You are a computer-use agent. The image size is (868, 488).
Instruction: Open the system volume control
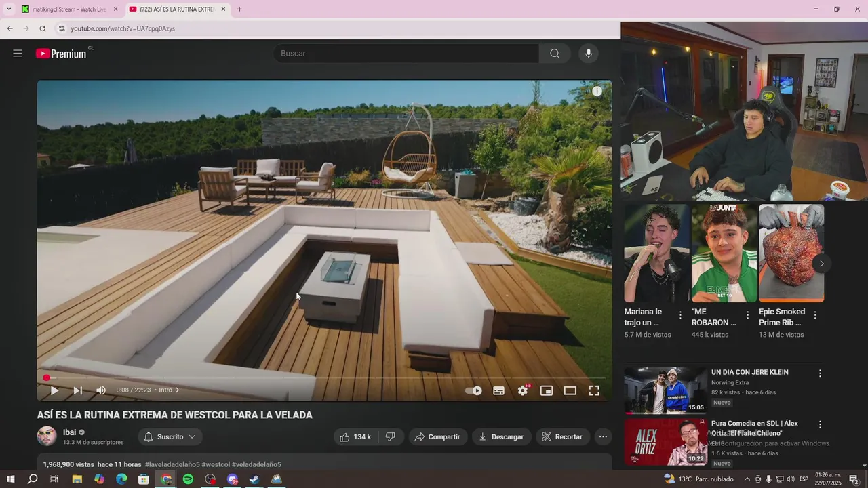click(791, 479)
